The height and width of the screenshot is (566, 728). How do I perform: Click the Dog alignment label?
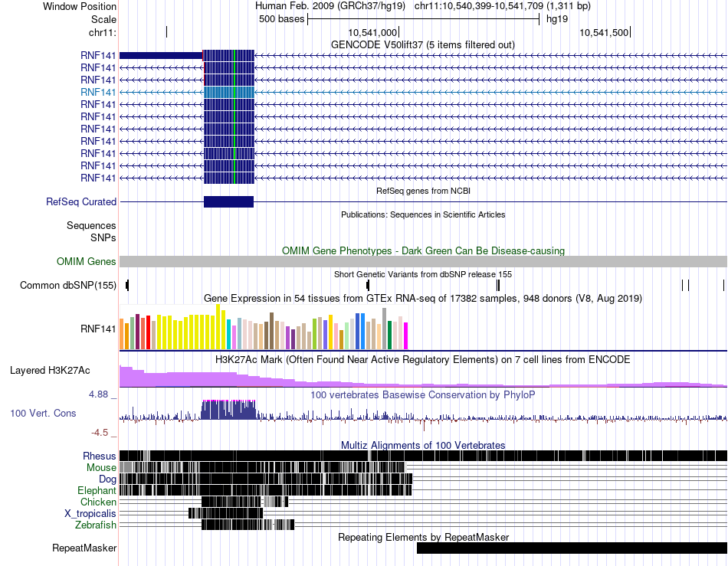107,479
